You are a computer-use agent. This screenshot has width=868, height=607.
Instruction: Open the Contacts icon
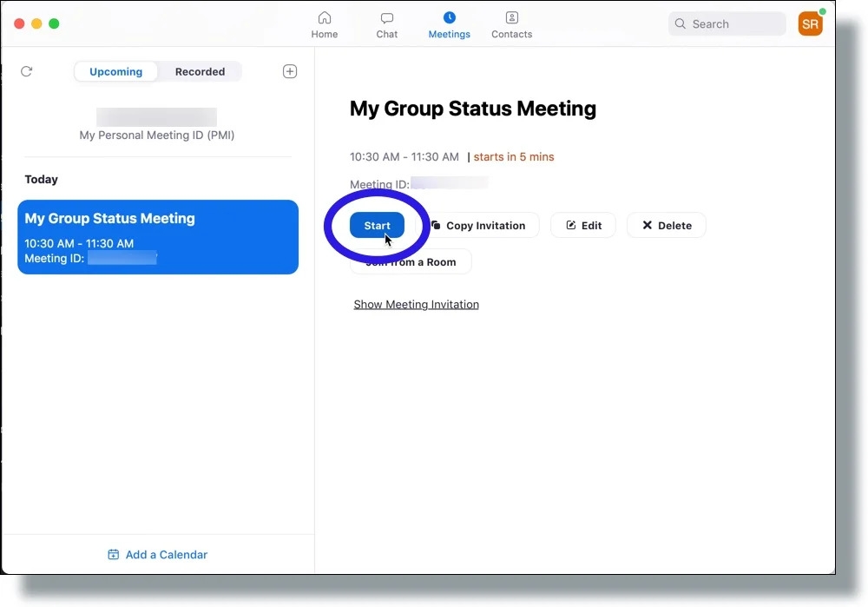pyautogui.click(x=512, y=17)
